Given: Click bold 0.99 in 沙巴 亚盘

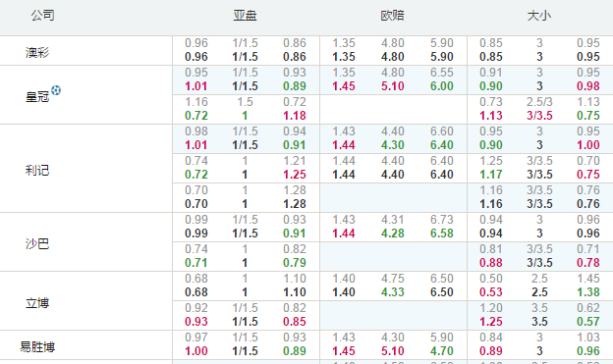Looking at the screenshot, I should (x=196, y=234).
